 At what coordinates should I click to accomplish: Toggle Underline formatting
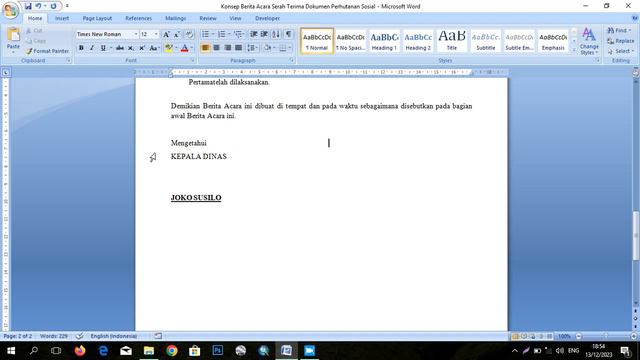tap(103, 48)
